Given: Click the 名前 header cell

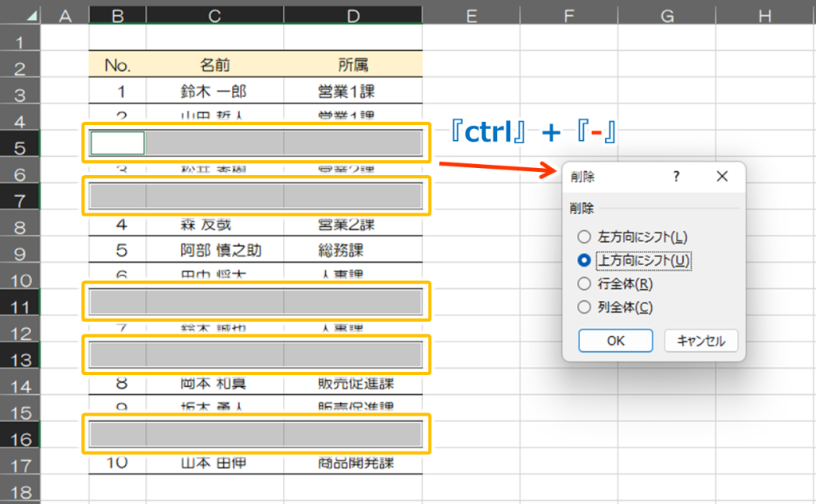Looking at the screenshot, I should tap(215, 64).
